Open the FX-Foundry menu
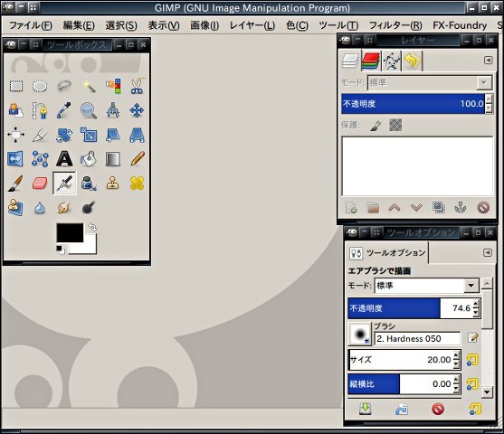This screenshot has height=434, width=504. click(460, 25)
